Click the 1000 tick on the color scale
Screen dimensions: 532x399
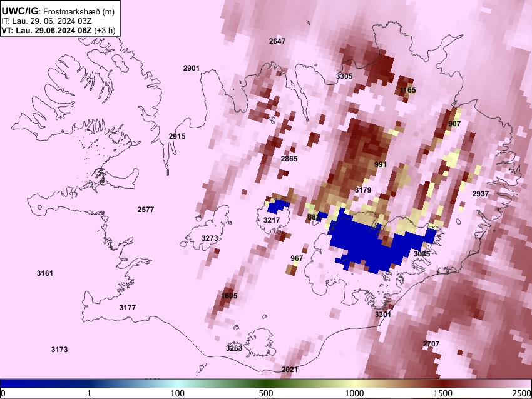[x=354, y=393]
